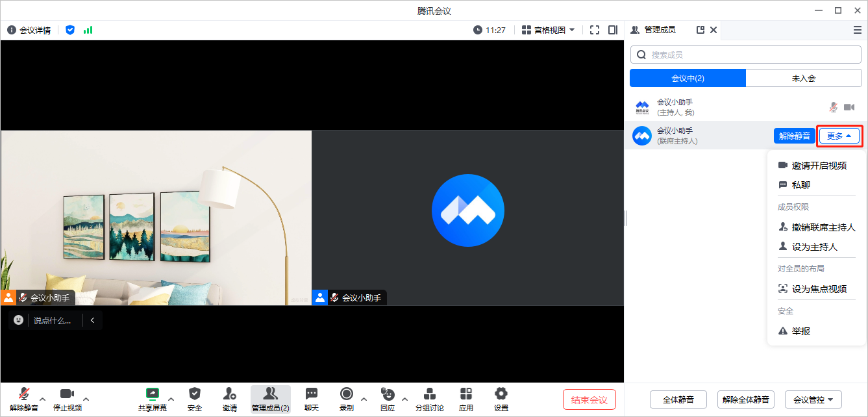Click the co-host row blue avatar
The width and height of the screenshot is (868, 417).
642,136
